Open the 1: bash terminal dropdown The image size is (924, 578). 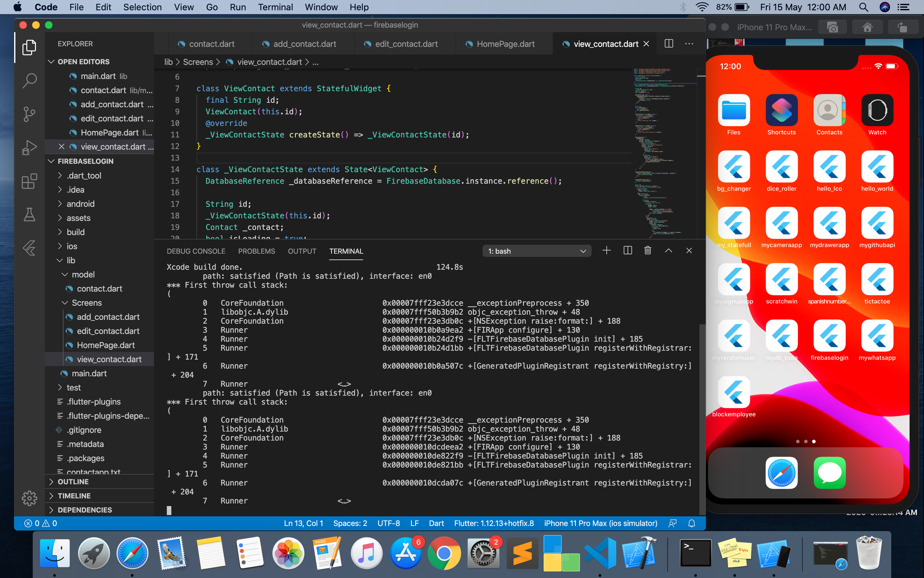[537, 251]
